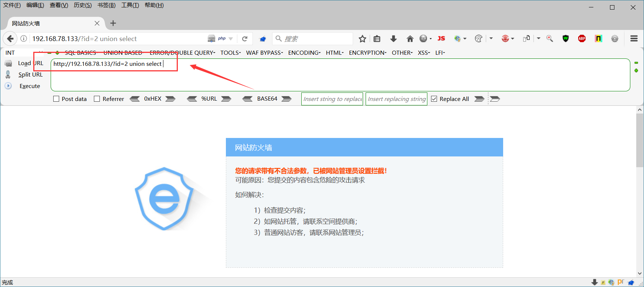
Task: Open the ABP Adblock Plus icon
Action: point(582,38)
